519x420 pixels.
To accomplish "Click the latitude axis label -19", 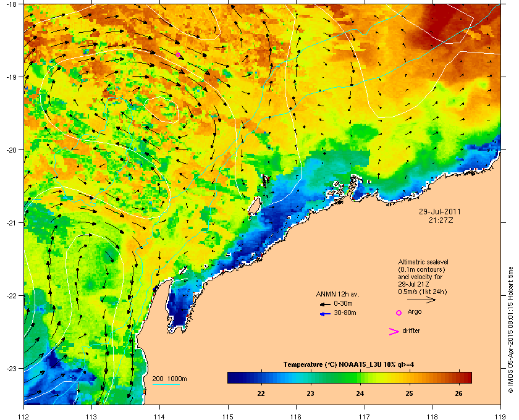I will pyautogui.click(x=11, y=77).
